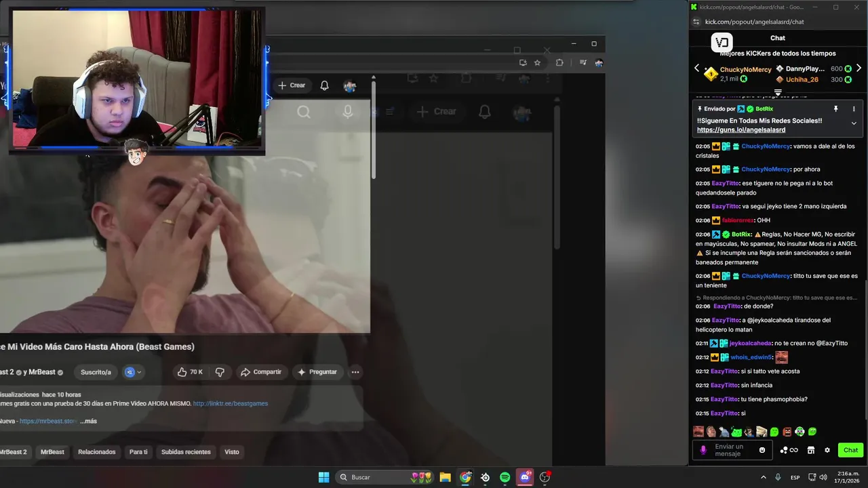Select the first emote in the quick emote row
Image resolution: width=868 pixels, height=488 pixels.
pyautogui.click(x=698, y=432)
